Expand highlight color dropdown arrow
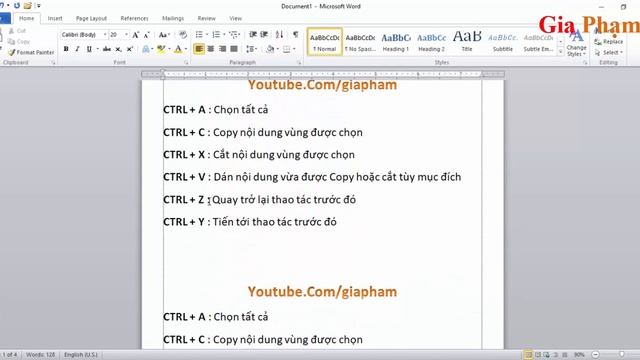640x360 pixels. click(x=169, y=49)
